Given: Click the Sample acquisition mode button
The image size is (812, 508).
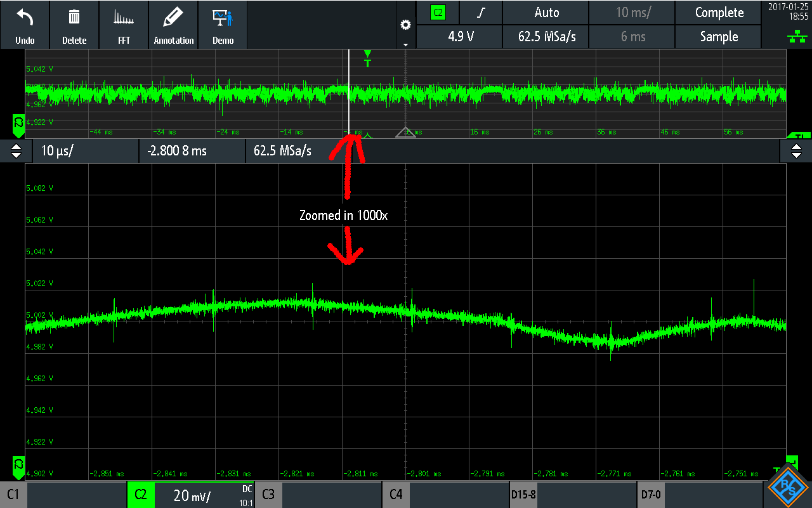Looking at the screenshot, I should coord(718,37).
